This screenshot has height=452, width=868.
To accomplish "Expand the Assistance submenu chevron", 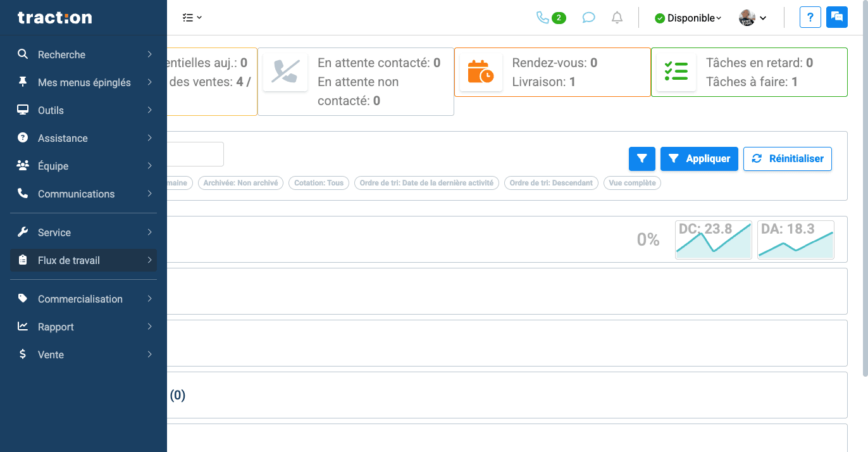I will 150,138.
